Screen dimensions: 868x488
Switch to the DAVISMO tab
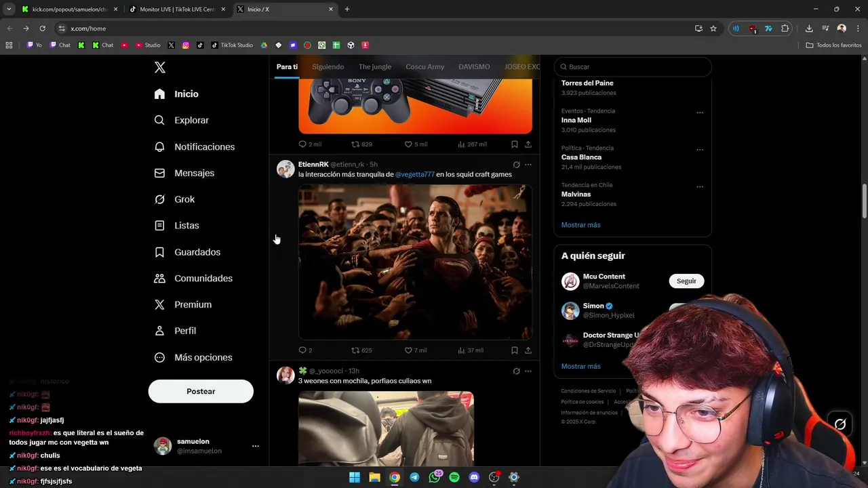click(x=474, y=66)
